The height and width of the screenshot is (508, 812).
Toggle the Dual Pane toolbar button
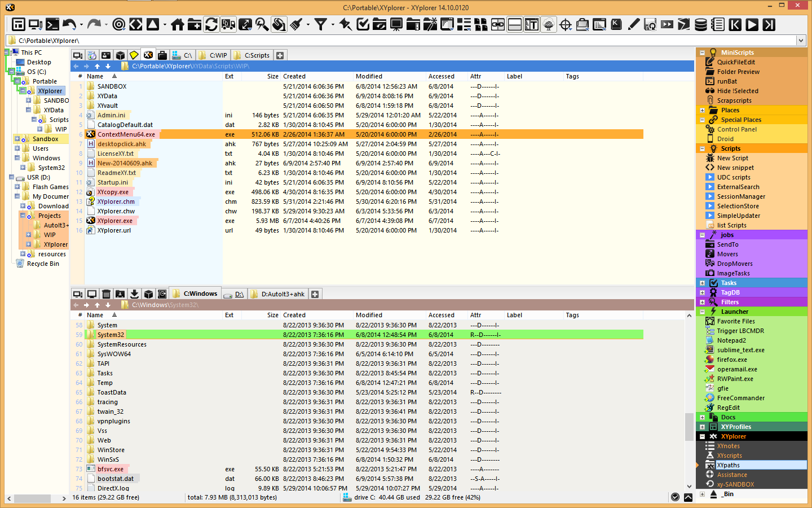[x=515, y=24]
